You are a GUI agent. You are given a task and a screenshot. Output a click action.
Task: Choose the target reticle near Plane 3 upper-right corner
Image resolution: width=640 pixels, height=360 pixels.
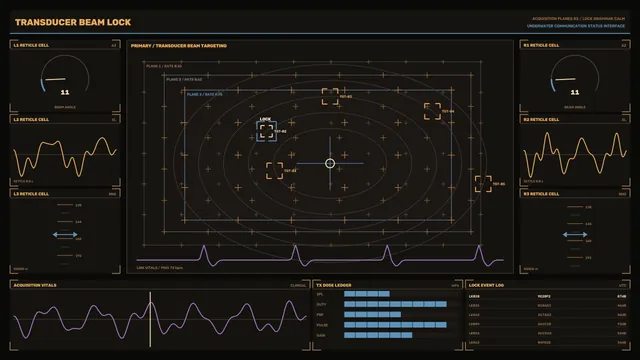click(x=432, y=111)
